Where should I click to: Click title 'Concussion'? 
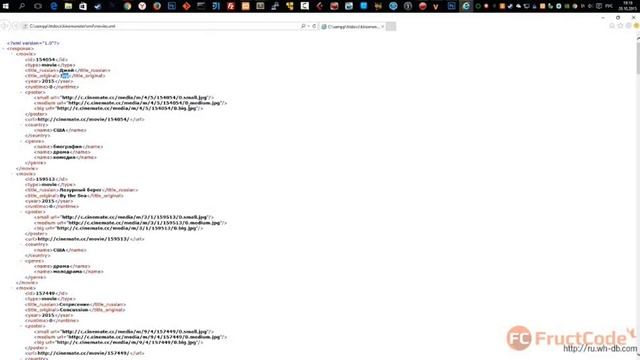point(74,310)
